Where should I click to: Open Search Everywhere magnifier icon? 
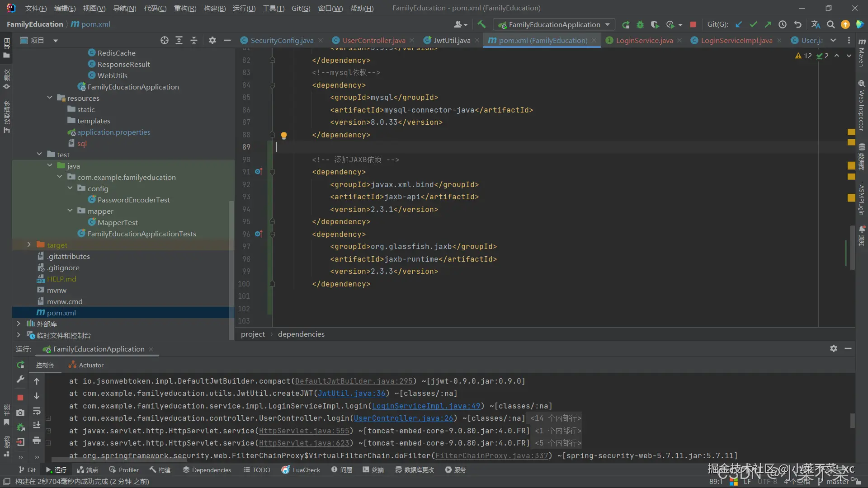pyautogui.click(x=831, y=24)
